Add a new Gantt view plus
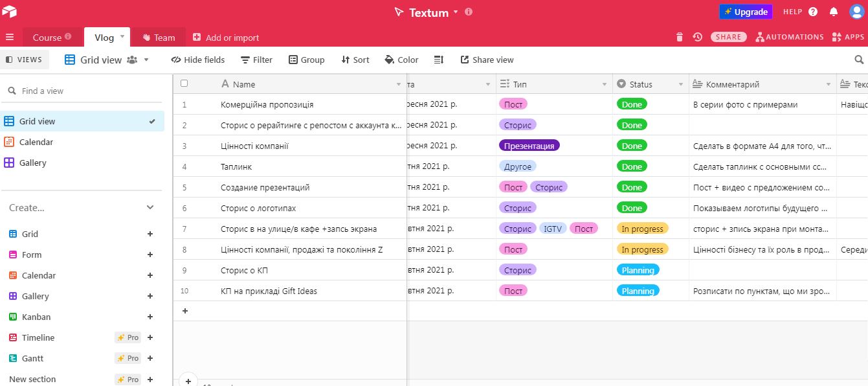Viewport: 868px width, 386px height. [150, 358]
